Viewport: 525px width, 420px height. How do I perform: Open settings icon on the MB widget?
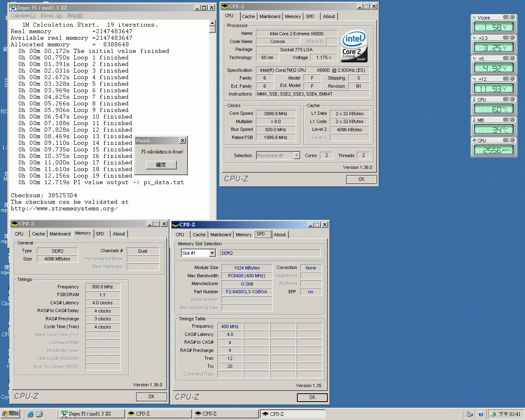point(506,120)
